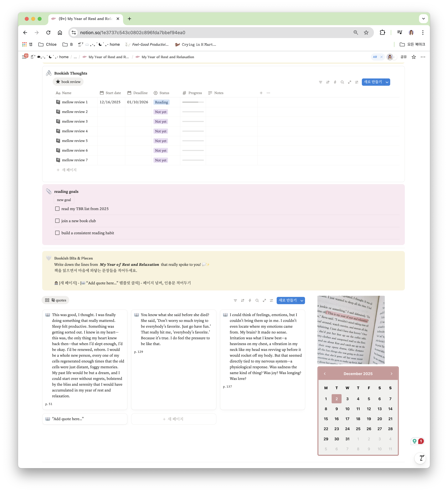Open automations lightning icon above book review table
Viewport: 448px width, 492px height.
tap(335, 82)
